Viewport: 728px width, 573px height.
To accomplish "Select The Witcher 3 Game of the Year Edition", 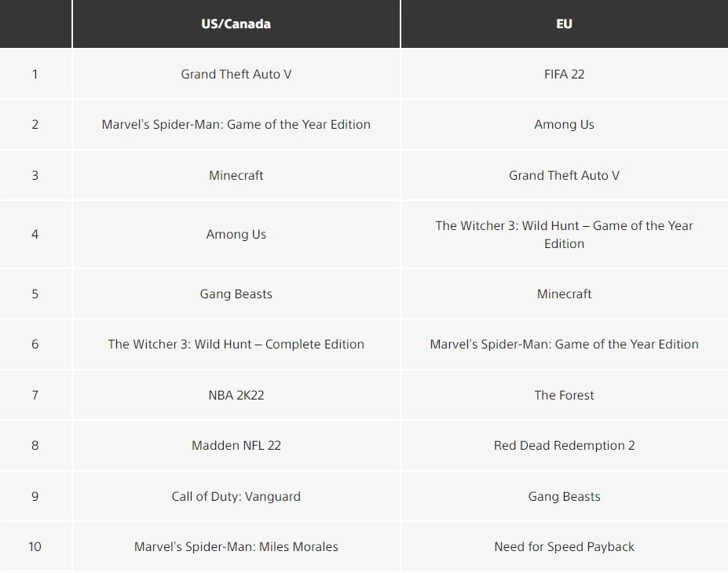I will tap(564, 234).
